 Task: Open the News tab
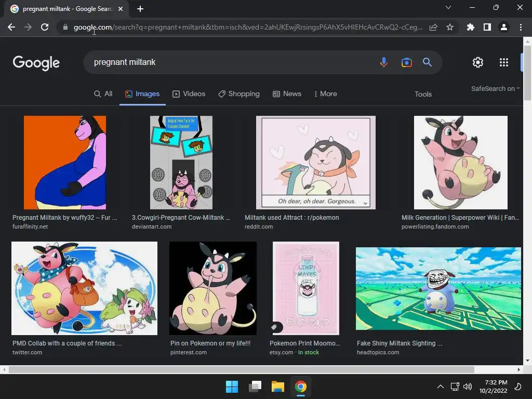(287, 94)
